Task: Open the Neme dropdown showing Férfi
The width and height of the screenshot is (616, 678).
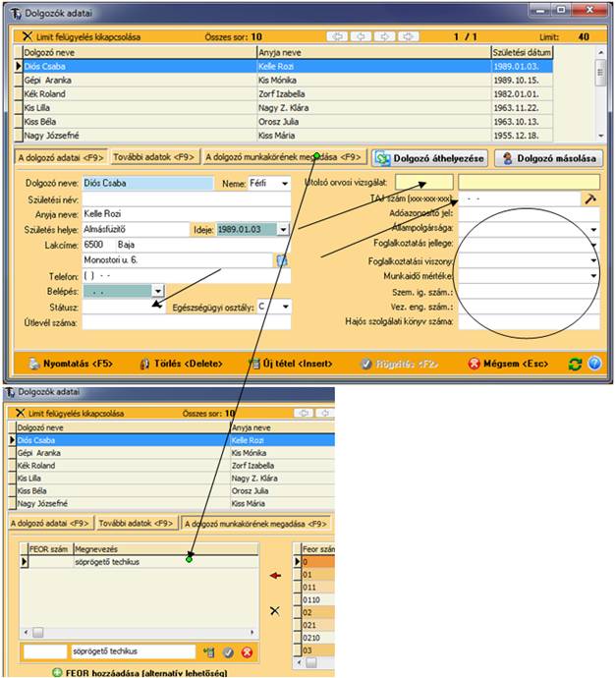Action: click(x=285, y=184)
